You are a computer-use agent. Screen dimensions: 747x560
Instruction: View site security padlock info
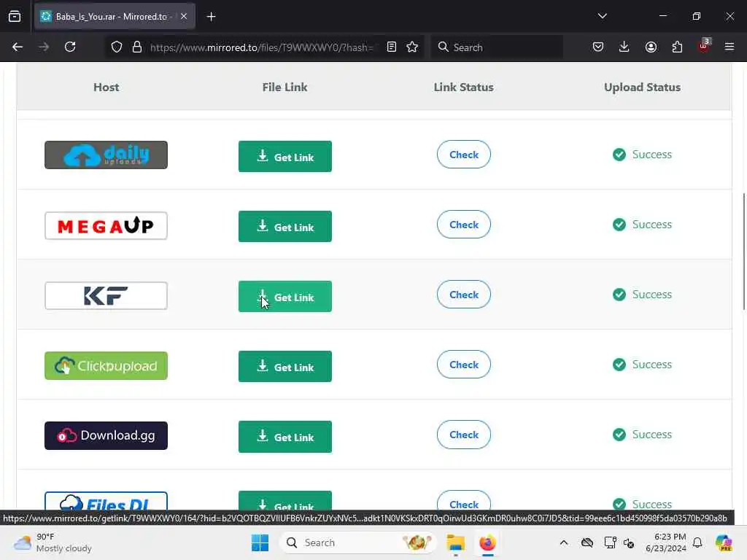point(137,47)
